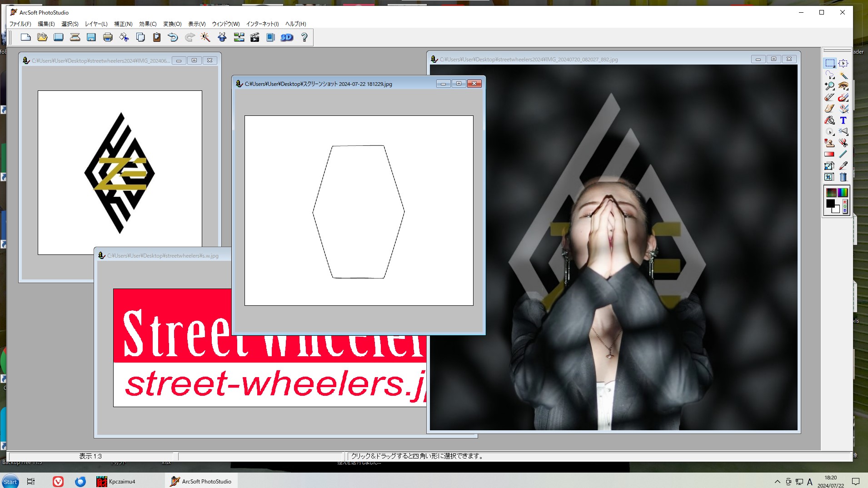Image resolution: width=868 pixels, height=488 pixels.
Task: Select the paintbrush tool
Action: [x=843, y=97]
